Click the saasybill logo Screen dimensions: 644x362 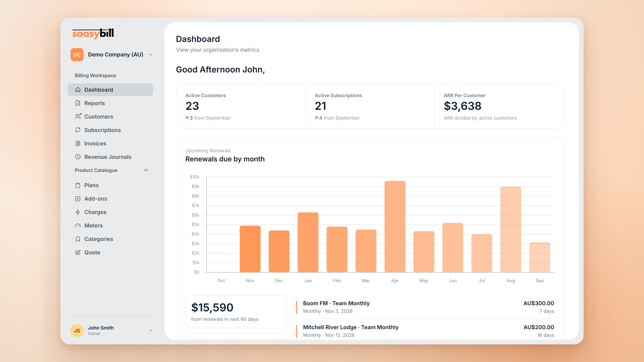click(x=93, y=34)
